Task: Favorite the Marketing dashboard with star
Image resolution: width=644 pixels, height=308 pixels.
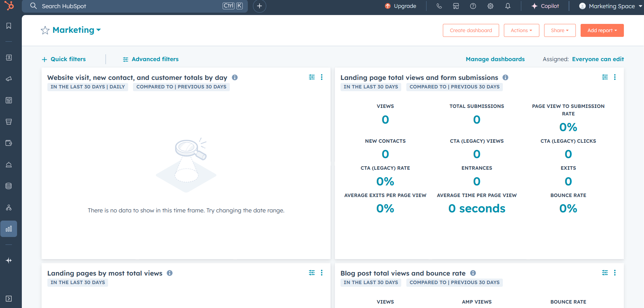Action: coord(45,30)
